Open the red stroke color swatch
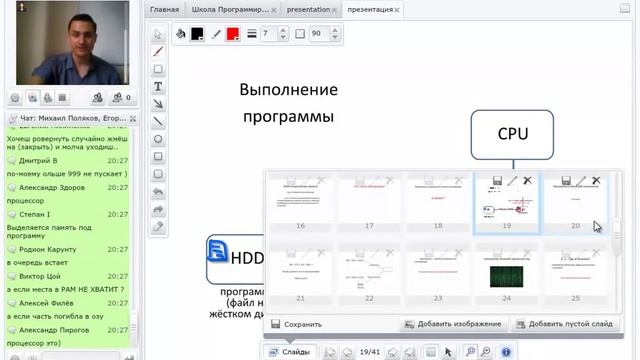 233,34
